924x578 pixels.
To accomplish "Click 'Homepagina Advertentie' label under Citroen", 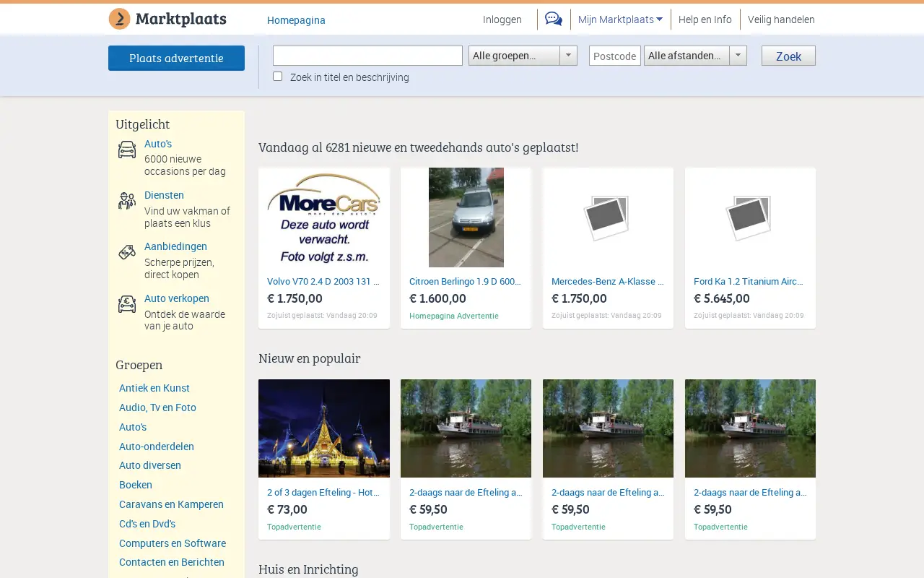I will tap(454, 316).
